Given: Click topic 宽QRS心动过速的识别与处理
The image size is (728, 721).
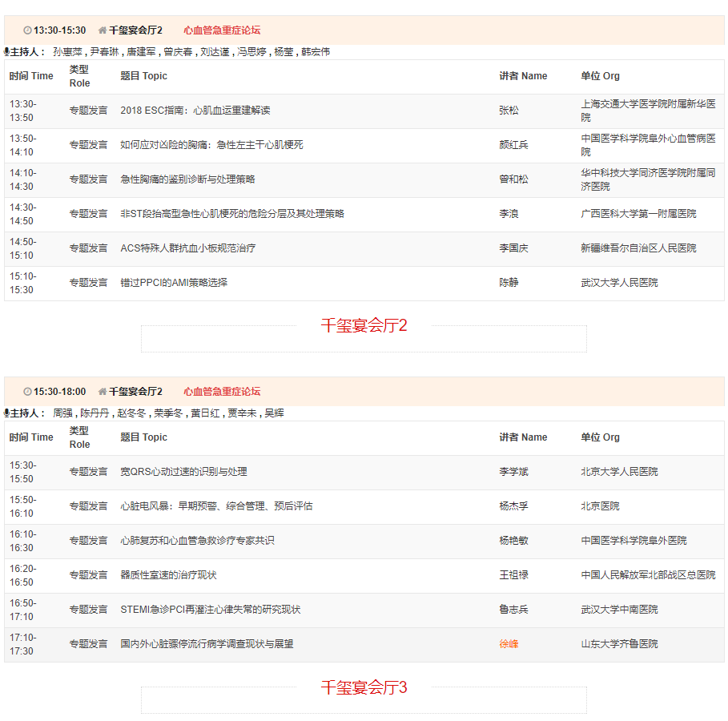Looking at the screenshot, I should click(x=184, y=472).
